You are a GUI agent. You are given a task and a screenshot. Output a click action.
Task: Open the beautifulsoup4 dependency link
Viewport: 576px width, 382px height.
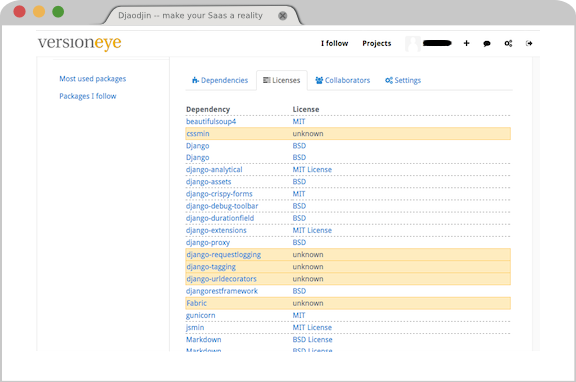211,121
